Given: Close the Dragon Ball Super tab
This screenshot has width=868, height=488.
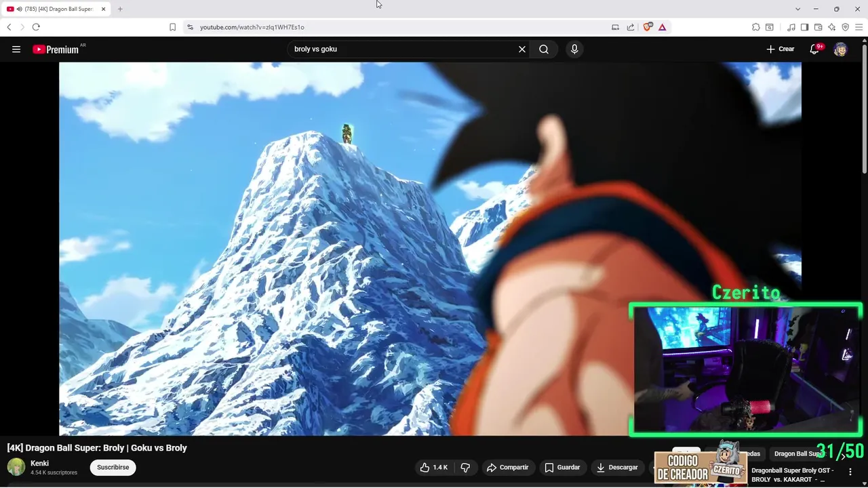Looking at the screenshot, I should click(x=103, y=9).
